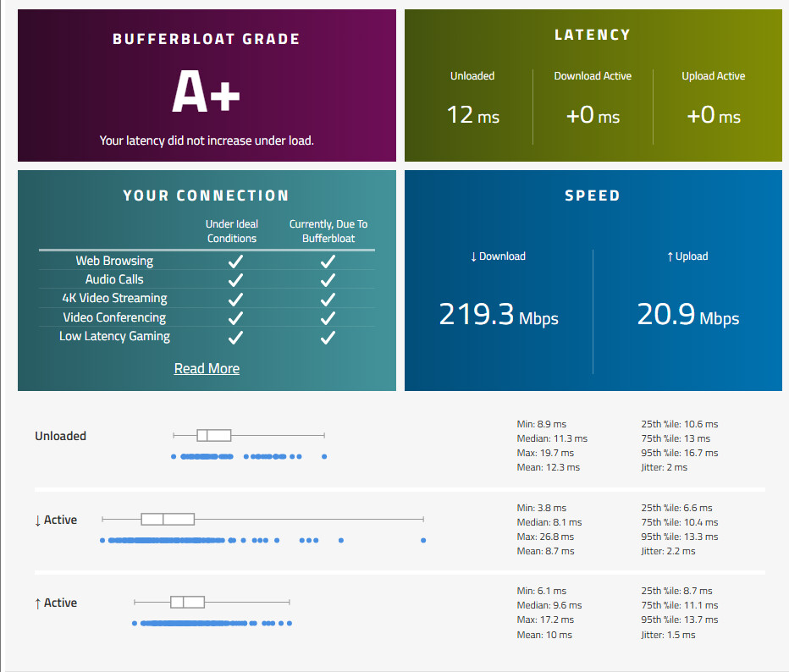This screenshot has height=672, width=789.
Task: Select the 219.3 Mbps download speed value
Action: 498,315
